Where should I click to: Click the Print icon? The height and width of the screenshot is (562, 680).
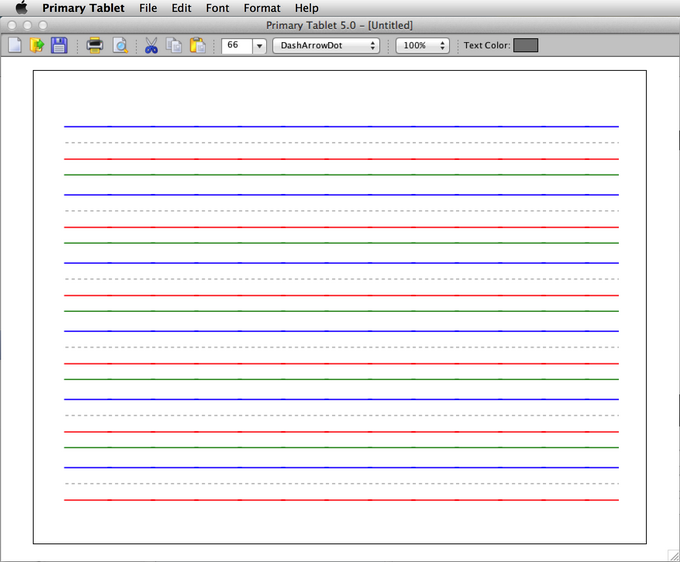point(95,45)
